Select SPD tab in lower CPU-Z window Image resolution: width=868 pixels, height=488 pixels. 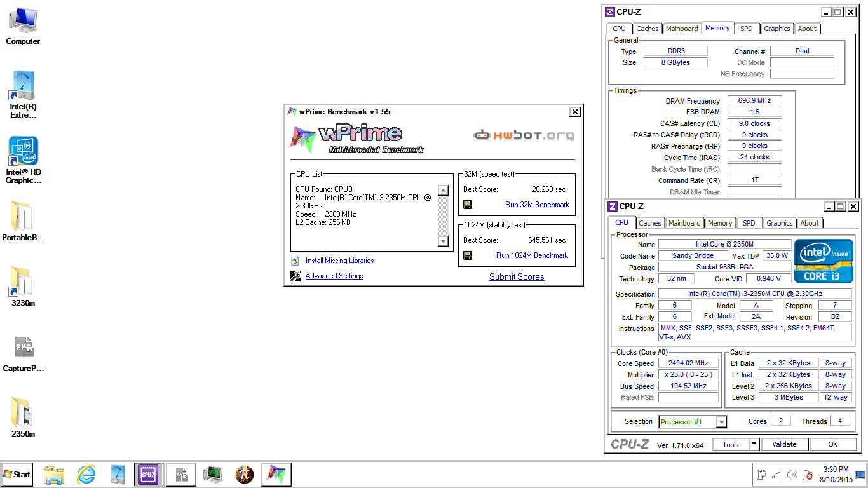[x=749, y=223]
